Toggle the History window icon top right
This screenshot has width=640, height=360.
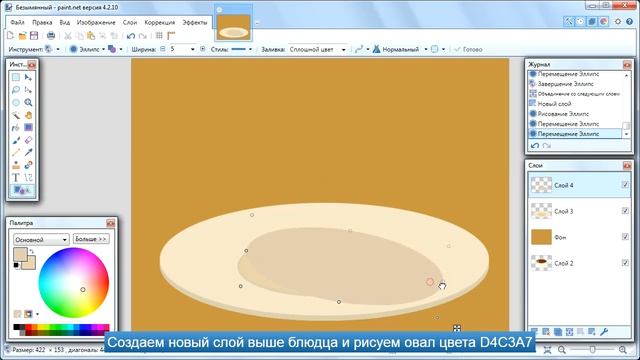(580, 22)
